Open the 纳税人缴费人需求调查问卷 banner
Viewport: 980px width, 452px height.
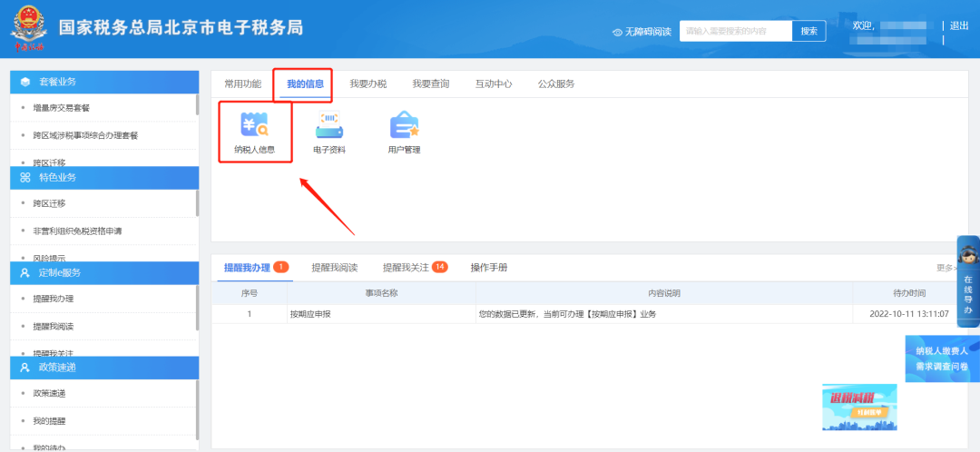click(x=941, y=359)
